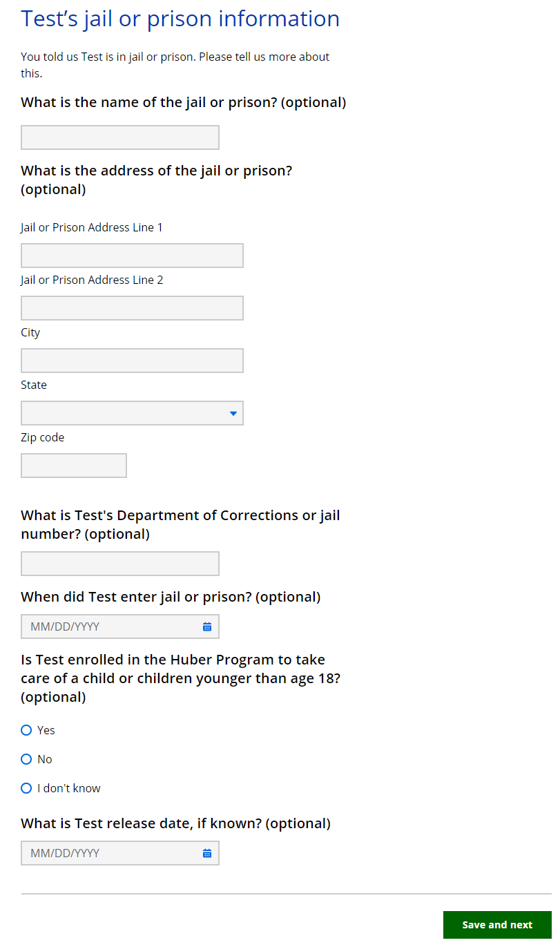Viewport: 560px width, 947px height.
Task: Click the Yes label text
Action: coord(46,730)
